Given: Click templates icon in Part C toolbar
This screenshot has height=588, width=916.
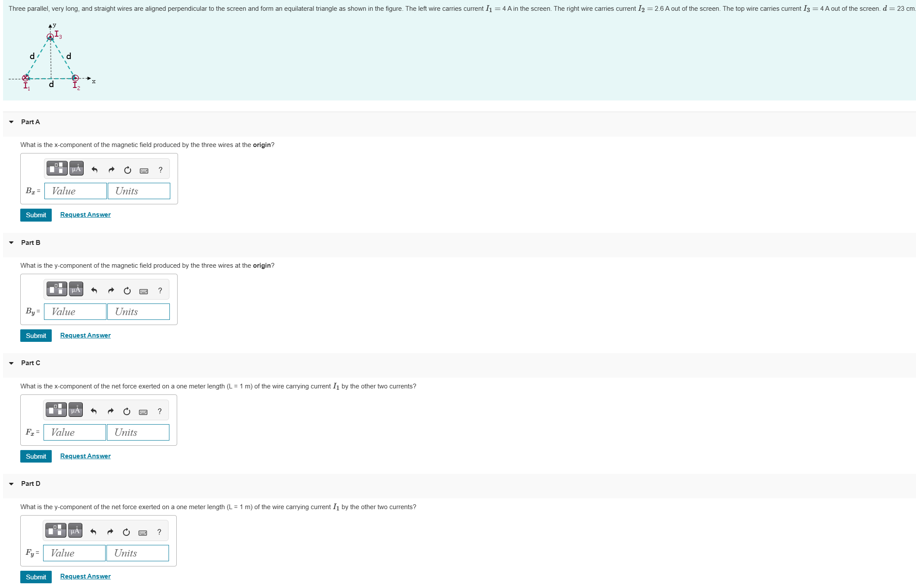Looking at the screenshot, I should [56, 410].
